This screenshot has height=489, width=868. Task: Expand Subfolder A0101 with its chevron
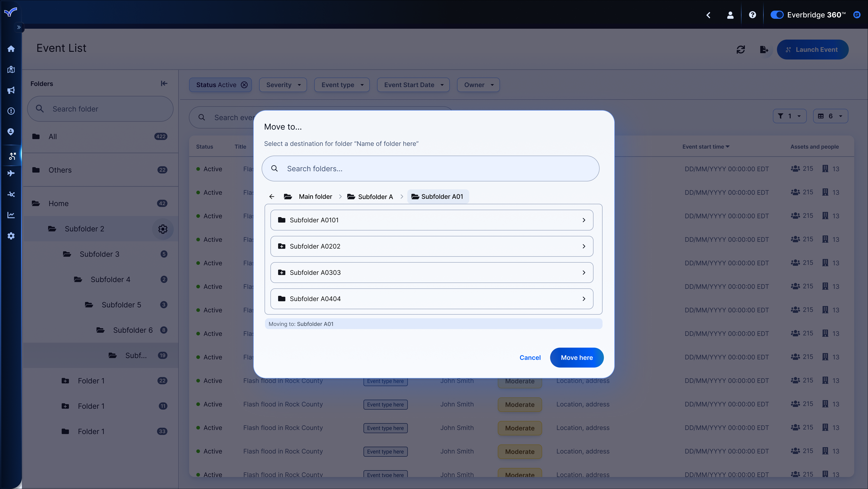(584, 220)
